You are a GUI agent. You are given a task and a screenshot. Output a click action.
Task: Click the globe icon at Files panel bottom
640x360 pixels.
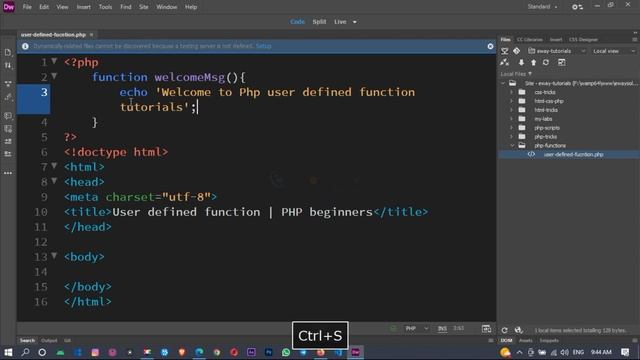pyautogui.click(x=518, y=330)
